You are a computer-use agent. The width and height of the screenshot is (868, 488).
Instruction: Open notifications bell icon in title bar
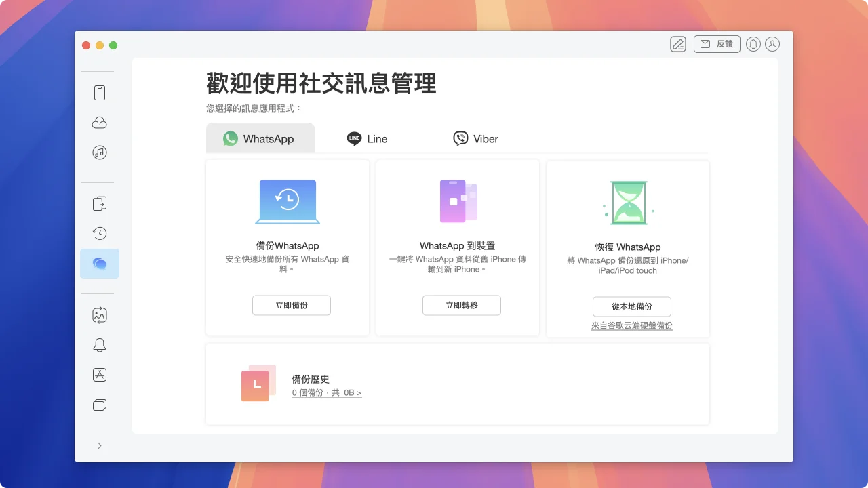pyautogui.click(x=753, y=44)
